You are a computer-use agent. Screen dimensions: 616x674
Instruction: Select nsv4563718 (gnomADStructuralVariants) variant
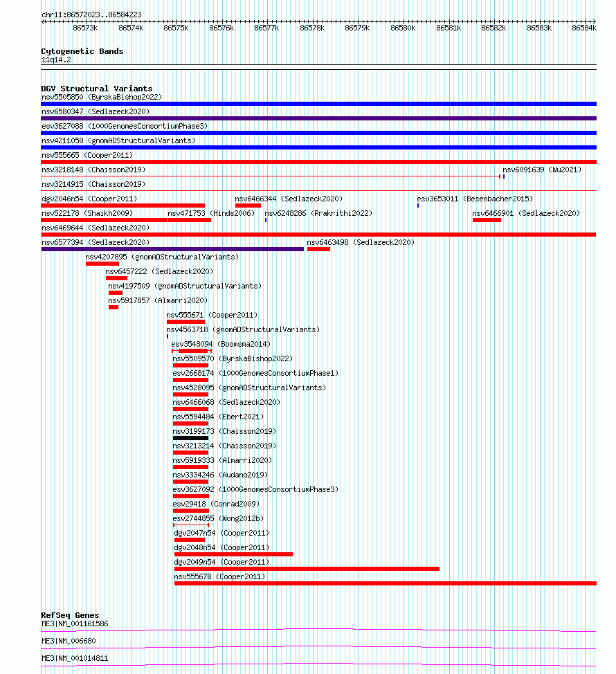[244, 329]
